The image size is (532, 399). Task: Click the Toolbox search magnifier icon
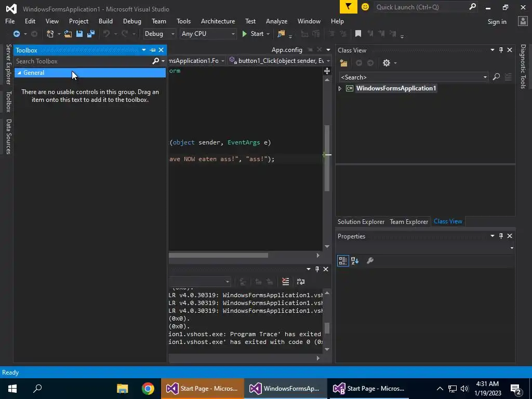(x=155, y=61)
